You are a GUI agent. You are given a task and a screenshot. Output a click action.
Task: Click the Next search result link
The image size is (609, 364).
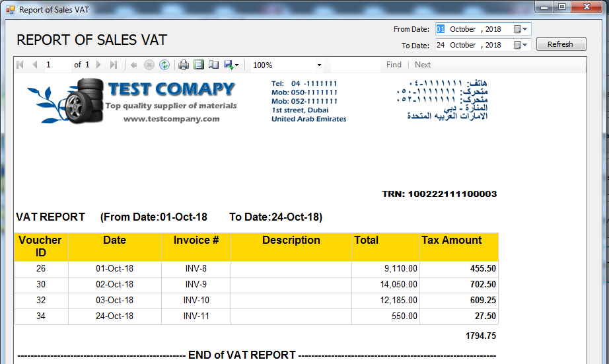pyautogui.click(x=423, y=65)
